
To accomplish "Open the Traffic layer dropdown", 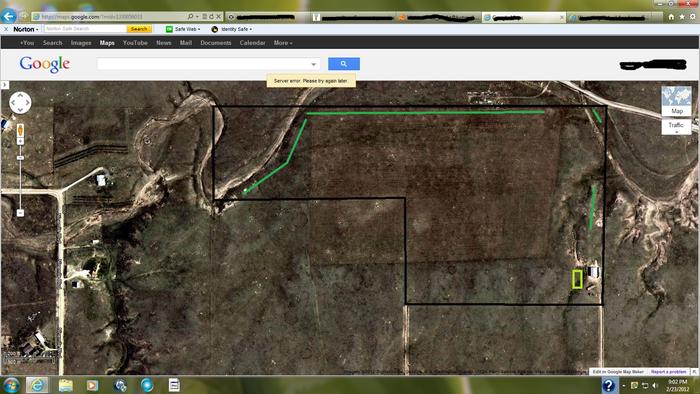I will pyautogui.click(x=676, y=127).
